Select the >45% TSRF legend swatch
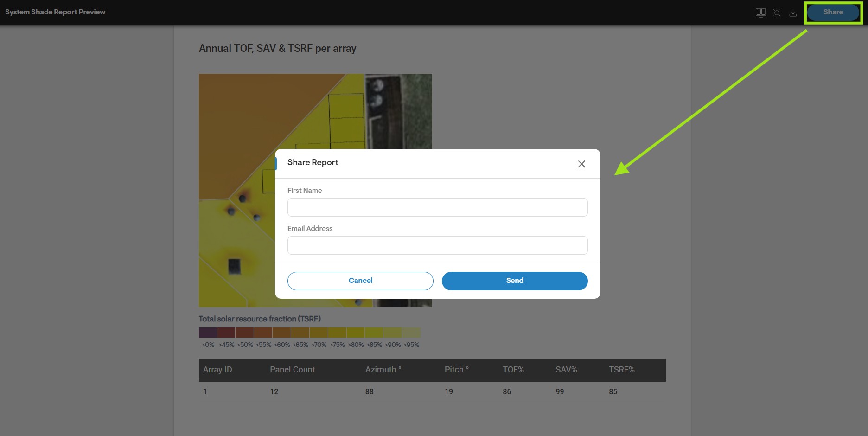 [x=226, y=333]
